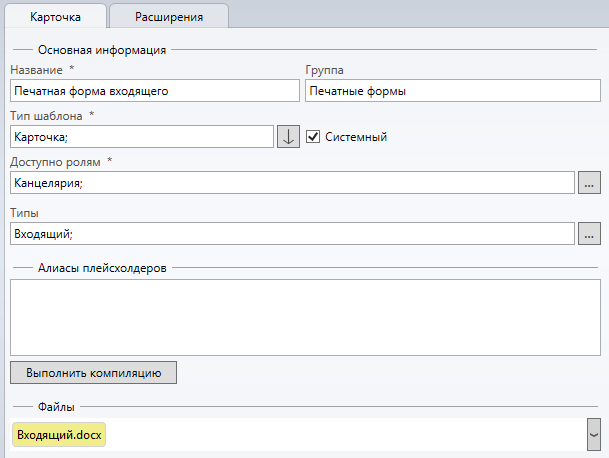The width and height of the screenshot is (609, 458).
Task: Focus the Алиасы плейсхолдеров text area
Action: [305, 316]
